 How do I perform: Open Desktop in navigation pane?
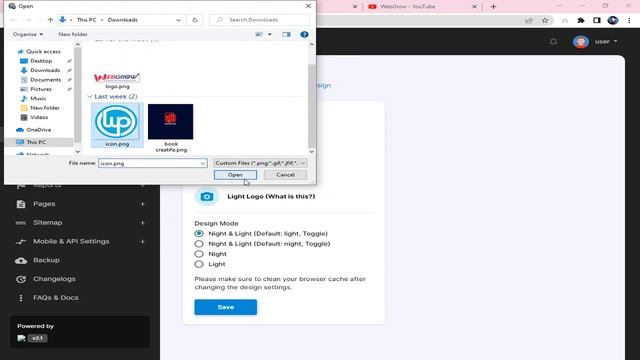tap(41, 61)
